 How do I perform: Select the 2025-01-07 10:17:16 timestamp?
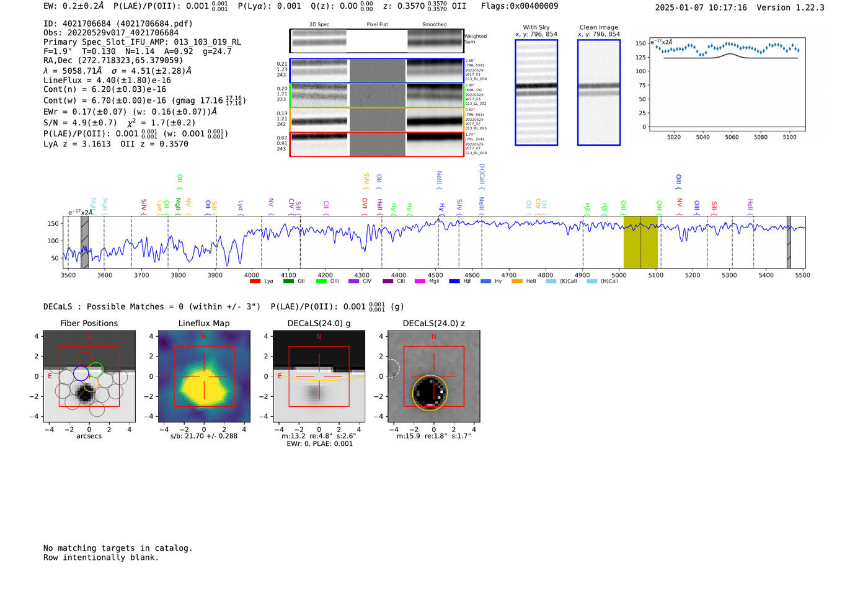pos(701,7)
